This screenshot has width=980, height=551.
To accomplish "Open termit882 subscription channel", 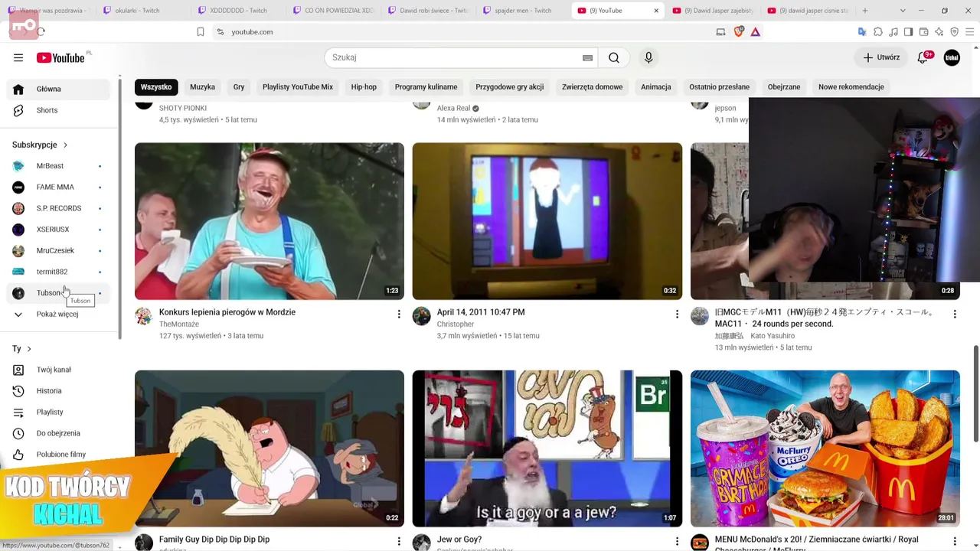I will [59, 272].
